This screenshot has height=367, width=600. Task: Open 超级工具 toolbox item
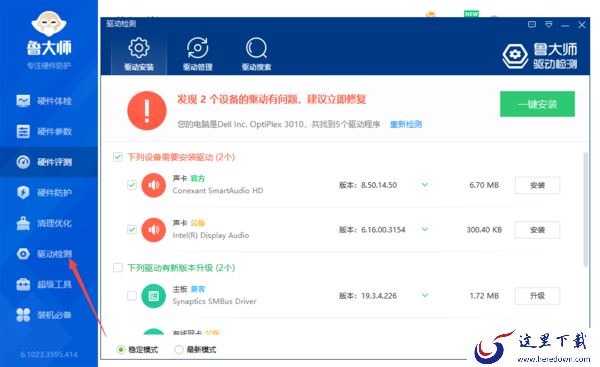coord(44,284)
